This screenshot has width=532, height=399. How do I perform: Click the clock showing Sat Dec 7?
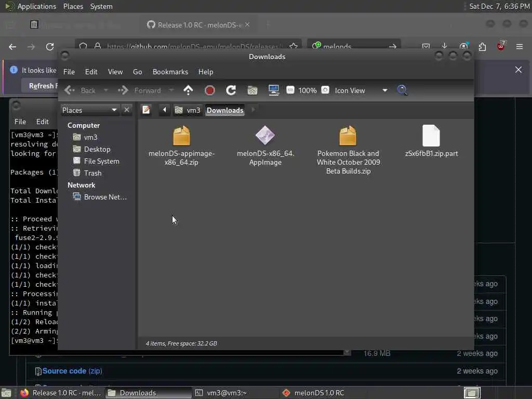coord(499,6)
